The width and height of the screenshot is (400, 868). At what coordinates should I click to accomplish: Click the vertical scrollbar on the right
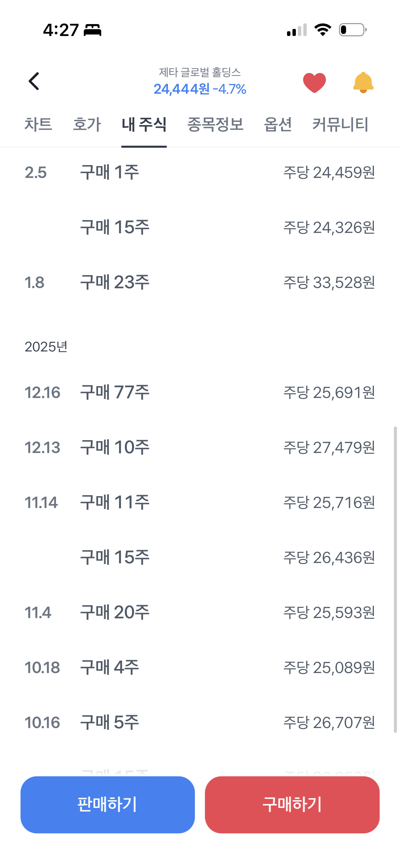click(395, 579)
